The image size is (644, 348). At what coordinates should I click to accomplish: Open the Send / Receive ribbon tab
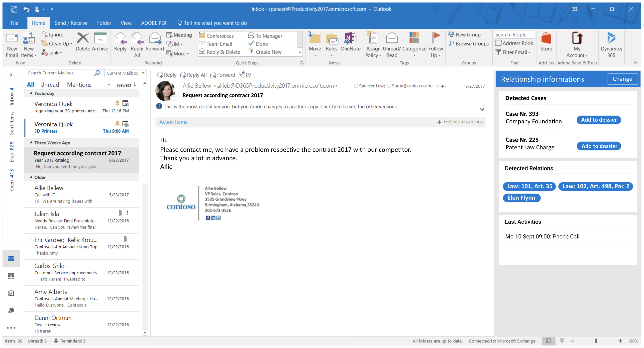click(71, 23)
